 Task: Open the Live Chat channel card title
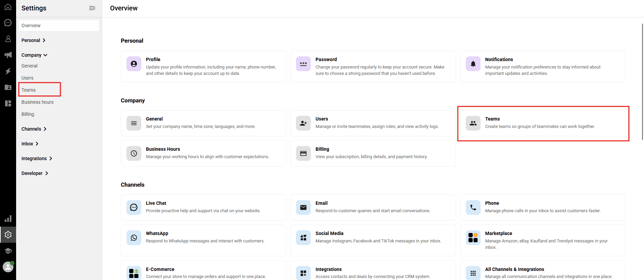(x=156, y=203)
